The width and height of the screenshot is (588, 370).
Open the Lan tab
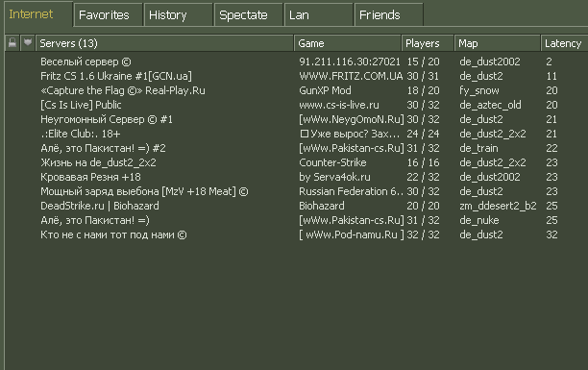coord(318,15)
